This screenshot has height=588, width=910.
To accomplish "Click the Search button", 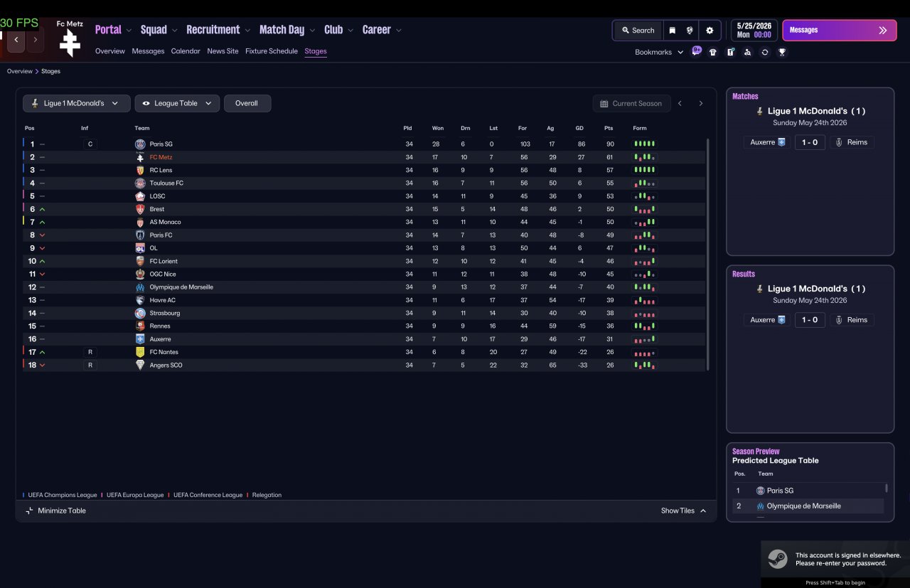I will click(638, 31).
